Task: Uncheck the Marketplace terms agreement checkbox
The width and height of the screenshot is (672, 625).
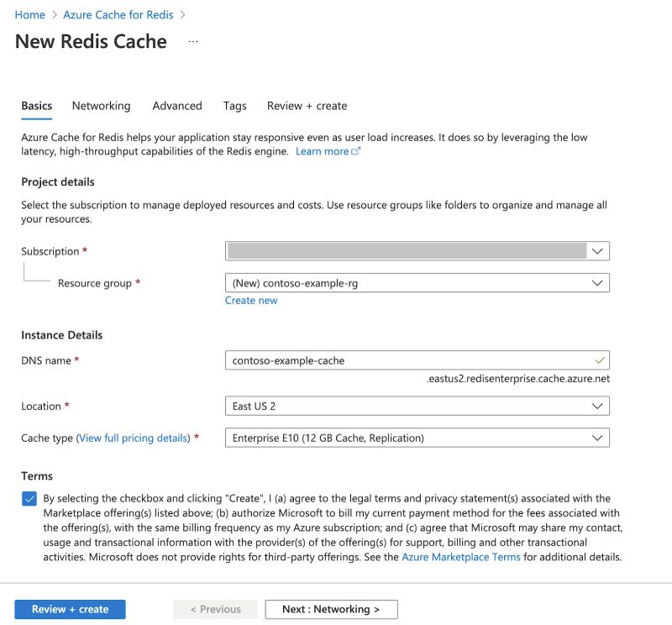Action: point(28,497)
